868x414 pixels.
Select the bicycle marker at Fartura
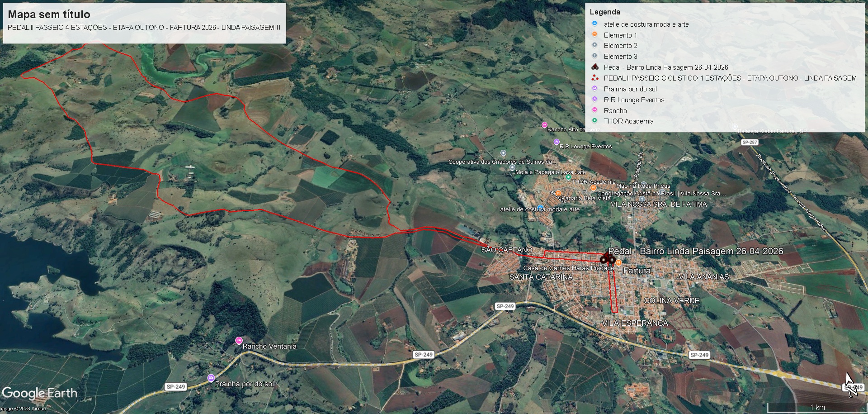click(x=607, y=259)
